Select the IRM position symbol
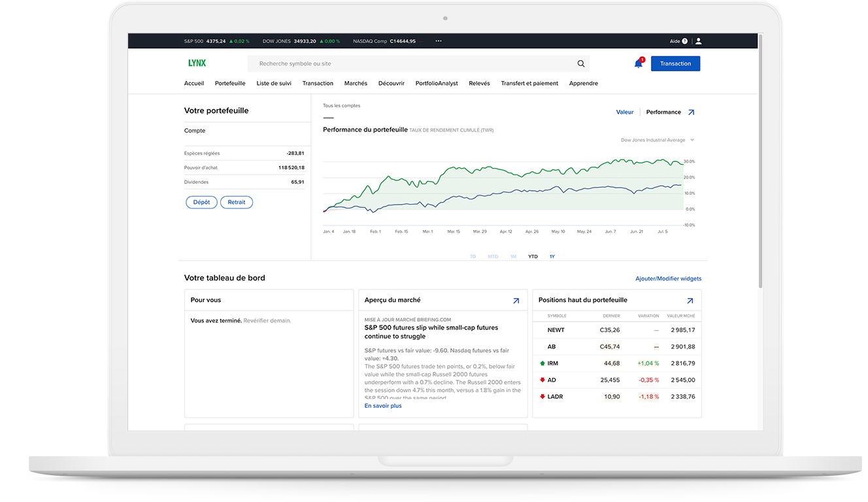The image size is (868, 502). click(x=553, y=363)
